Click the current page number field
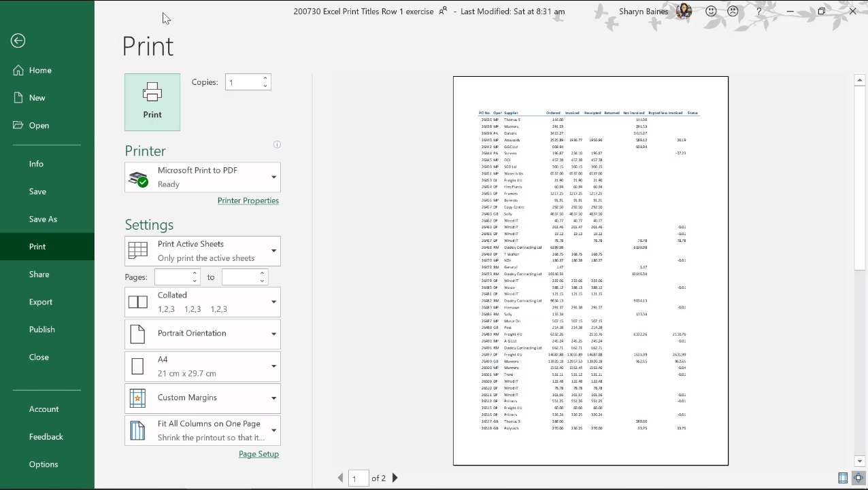 click(x=358, y=478)
